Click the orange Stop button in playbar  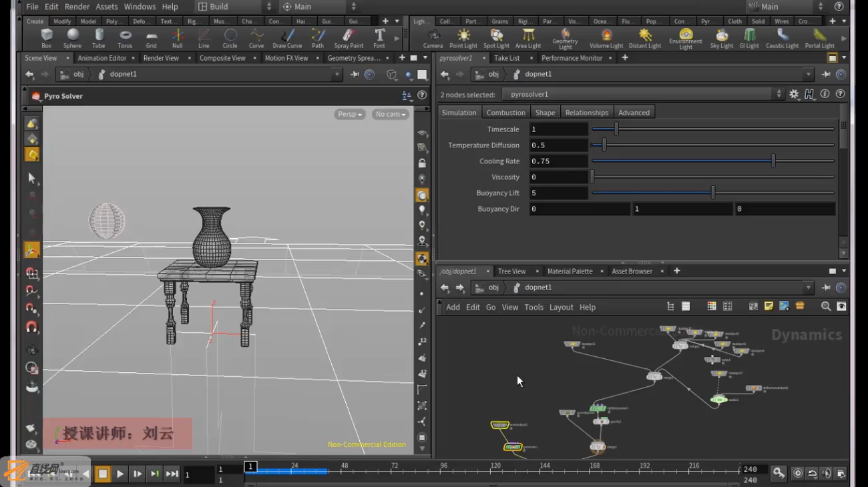click(103, 474)
